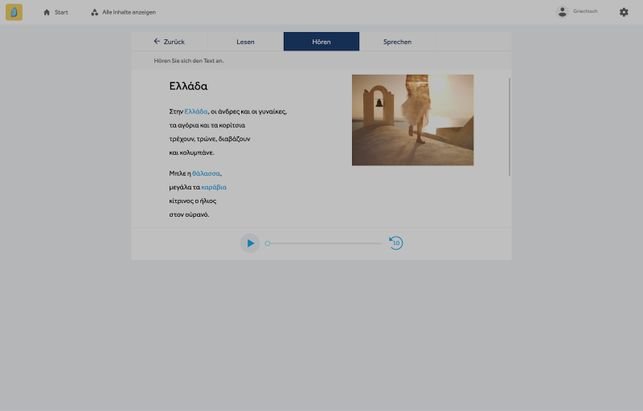
Task: Open the settings gear
Action: point(624,12)
